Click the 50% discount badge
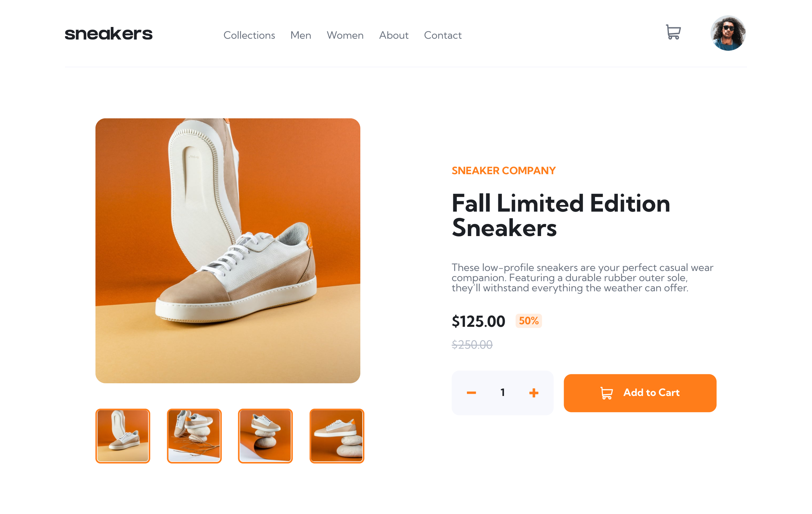The image size is (812, 514). (x=528, y=321)
